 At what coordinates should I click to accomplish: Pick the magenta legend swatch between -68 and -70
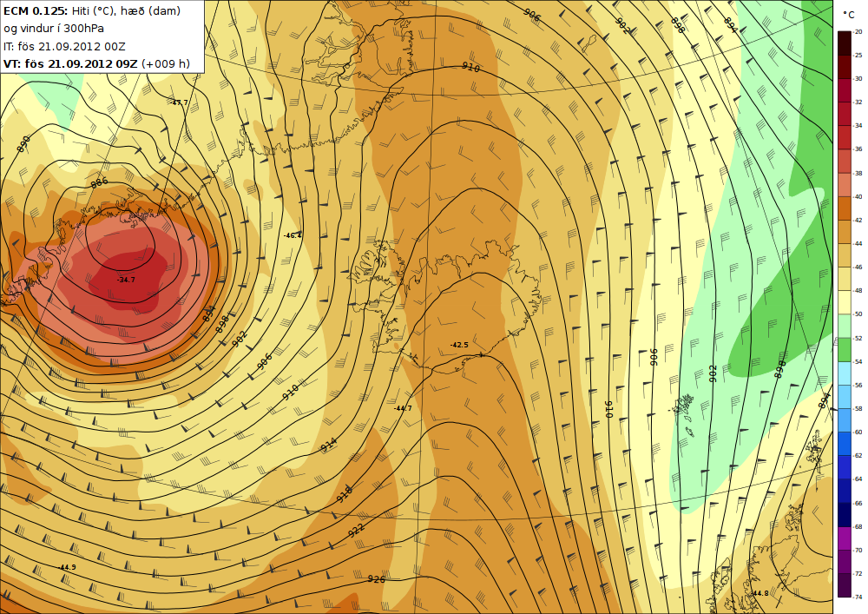pyautogui.click(x=845, y=538)
